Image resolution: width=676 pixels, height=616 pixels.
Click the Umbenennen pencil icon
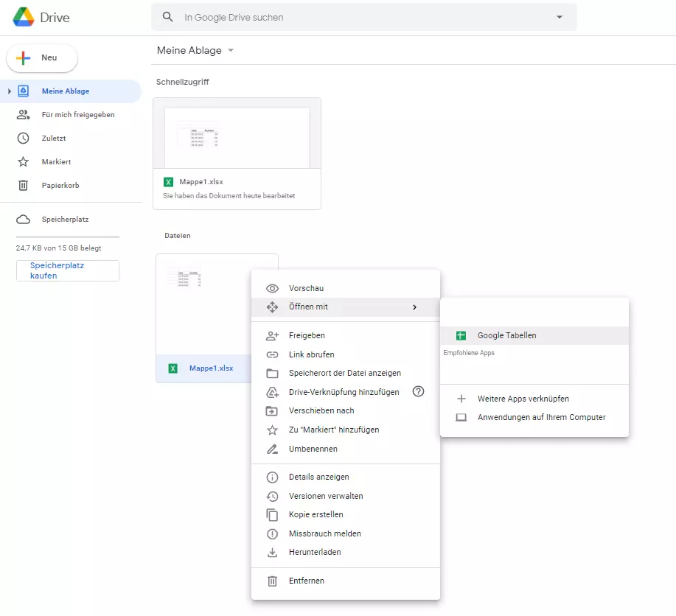coord(272,449)
